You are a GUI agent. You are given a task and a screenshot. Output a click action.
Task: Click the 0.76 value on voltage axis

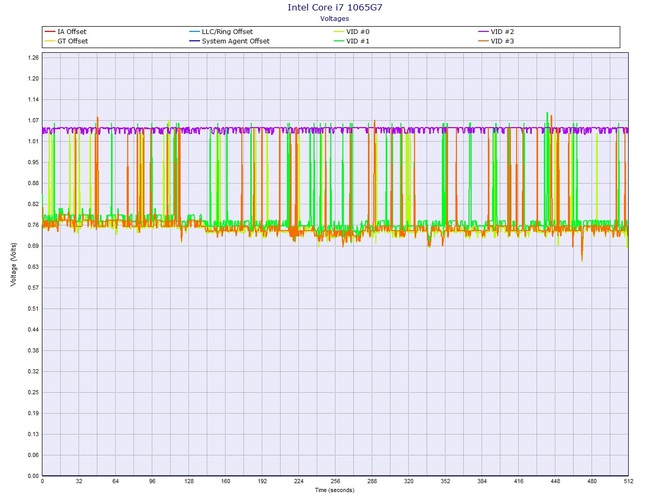pyautogui.click(x=34, y=225)
